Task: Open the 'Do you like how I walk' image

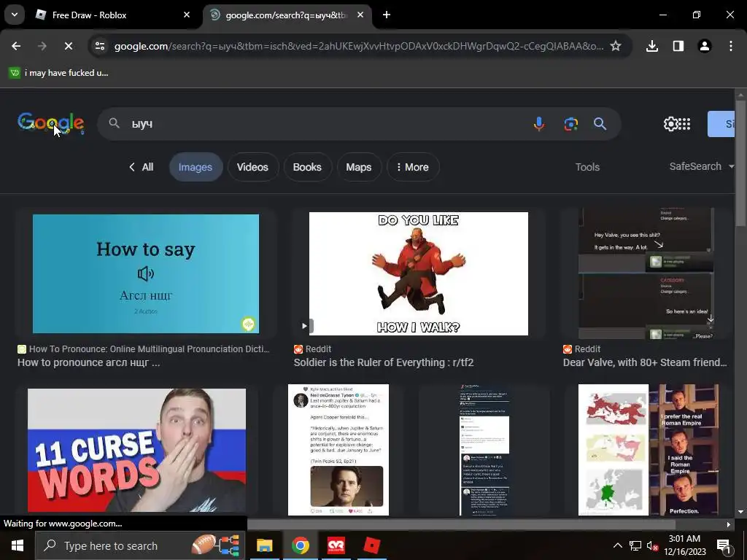Action: coord(418,274)
